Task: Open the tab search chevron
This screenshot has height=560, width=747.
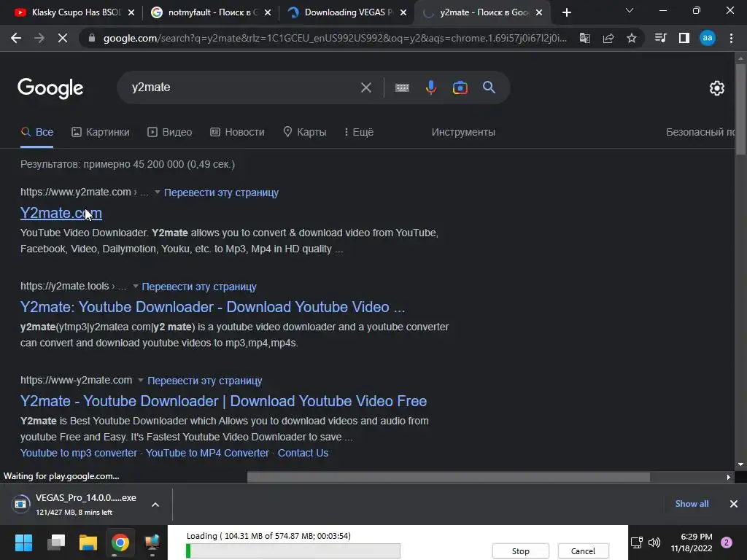Action: pos(630,10)
